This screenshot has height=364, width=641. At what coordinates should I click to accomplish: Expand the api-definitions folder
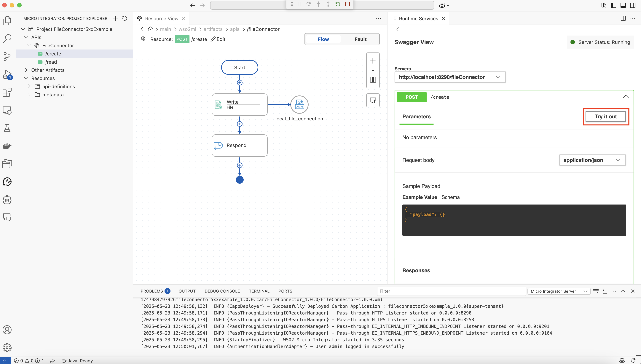pyautogui.click(x=29, y=86)
